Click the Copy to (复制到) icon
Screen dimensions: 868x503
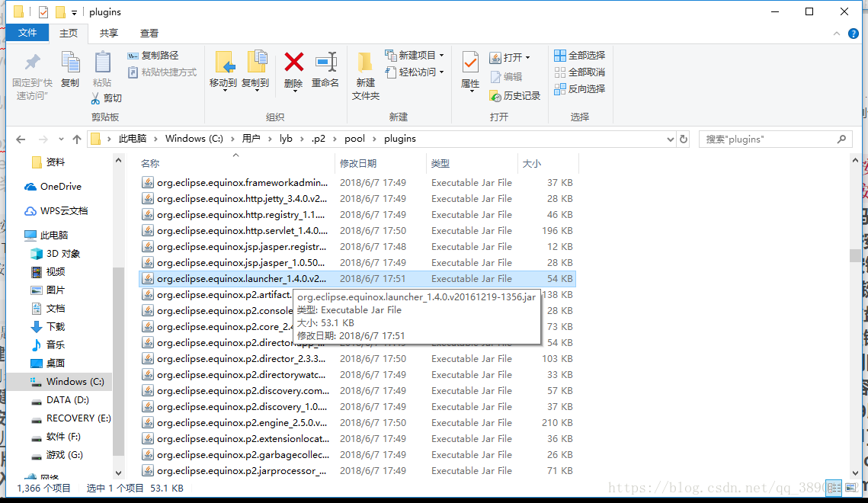coord(257,62)
